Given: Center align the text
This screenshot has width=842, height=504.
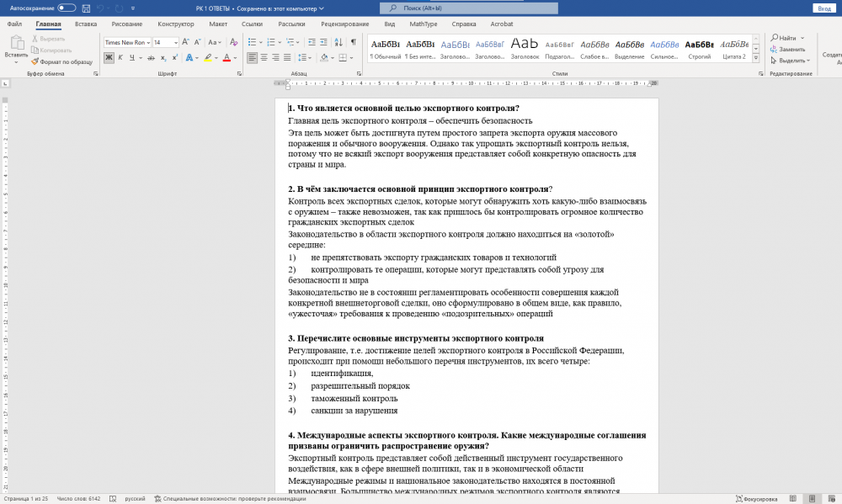Looking at the screenshot, I should tap(264, 57).
